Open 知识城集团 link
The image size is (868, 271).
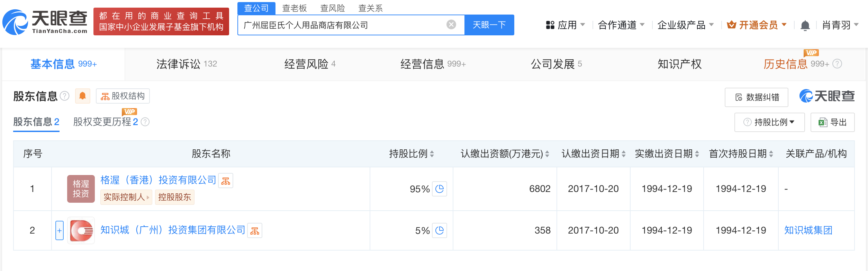[x=808, y=230]
